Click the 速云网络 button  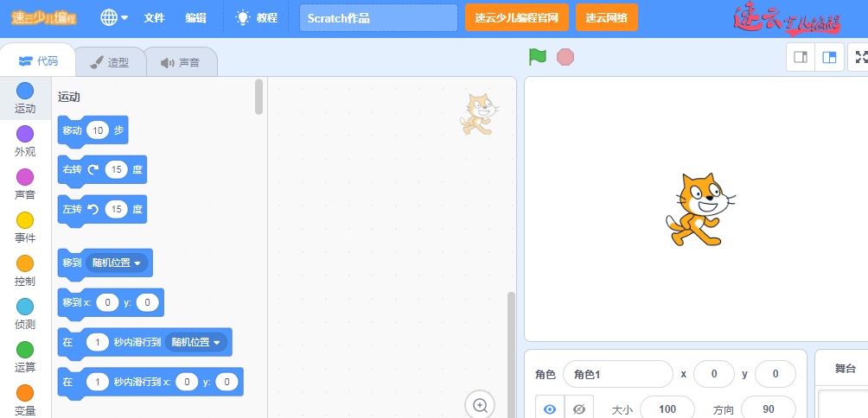(607, 17)
